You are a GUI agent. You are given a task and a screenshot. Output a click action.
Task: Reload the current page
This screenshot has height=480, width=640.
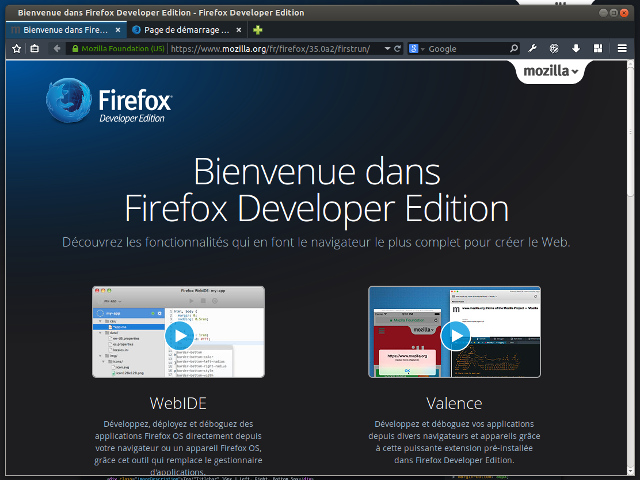(398, 49)
